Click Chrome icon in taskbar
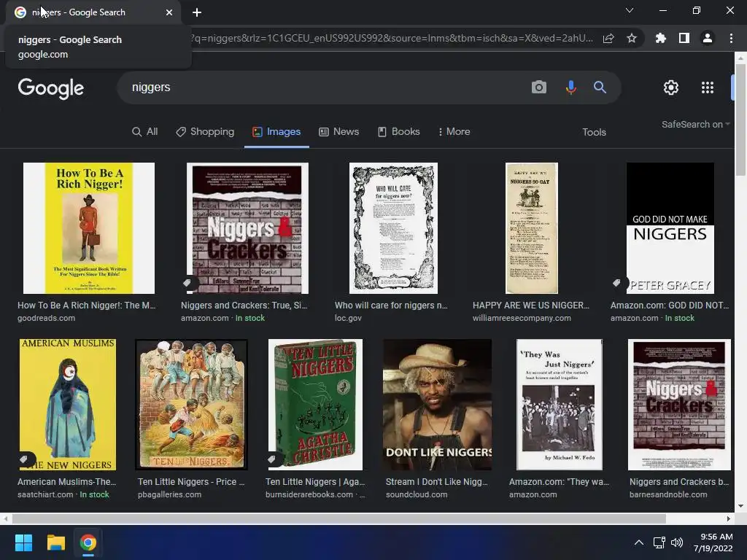Viewport: 747px width, 560px height. [x=88, y=542]
